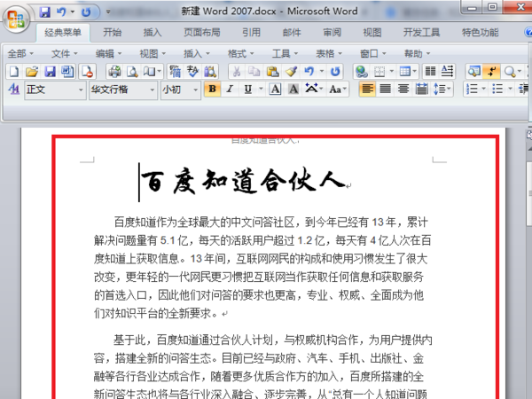
Task: Switch to the 引用 ribbon tab
Action: click(x=252, y=33)
